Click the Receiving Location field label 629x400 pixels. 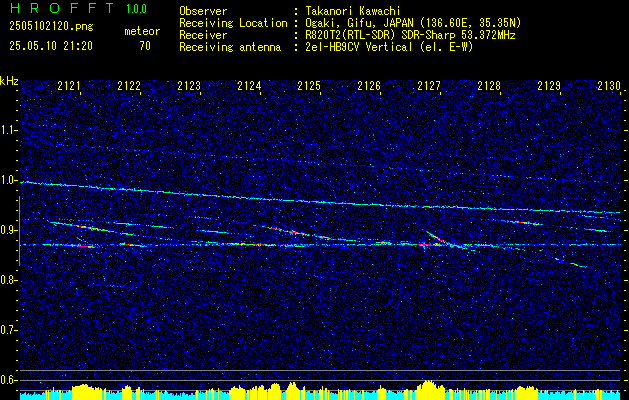tap(233, 23)
